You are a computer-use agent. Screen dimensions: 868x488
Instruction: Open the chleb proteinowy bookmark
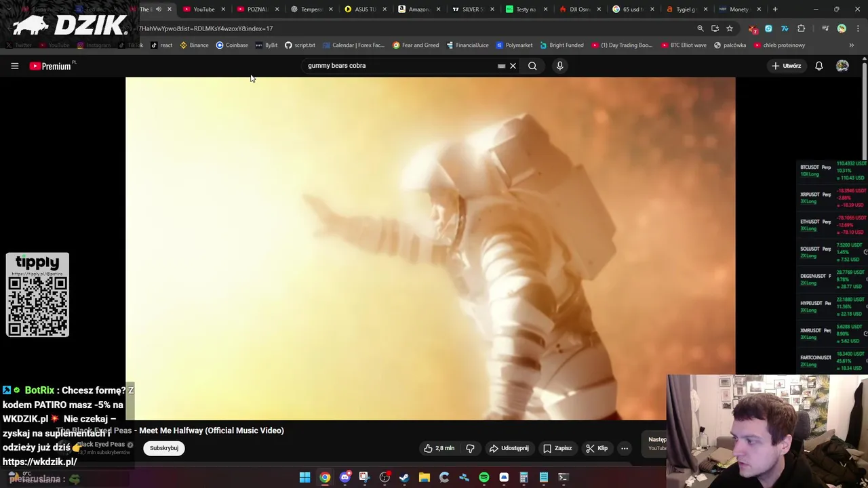coord(779,45)
